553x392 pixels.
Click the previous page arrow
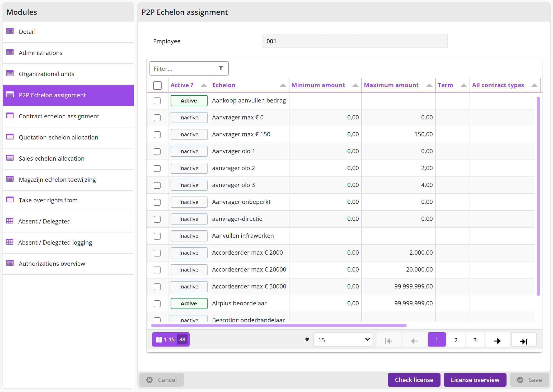pos(414,340)
